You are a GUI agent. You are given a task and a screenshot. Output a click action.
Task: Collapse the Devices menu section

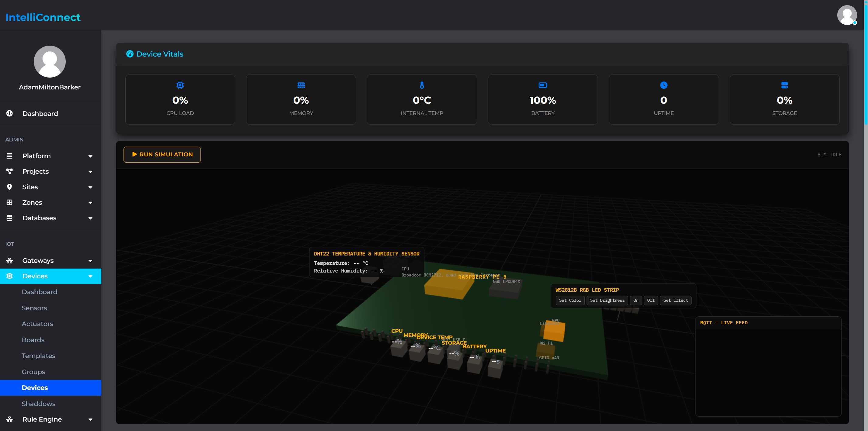51,276
